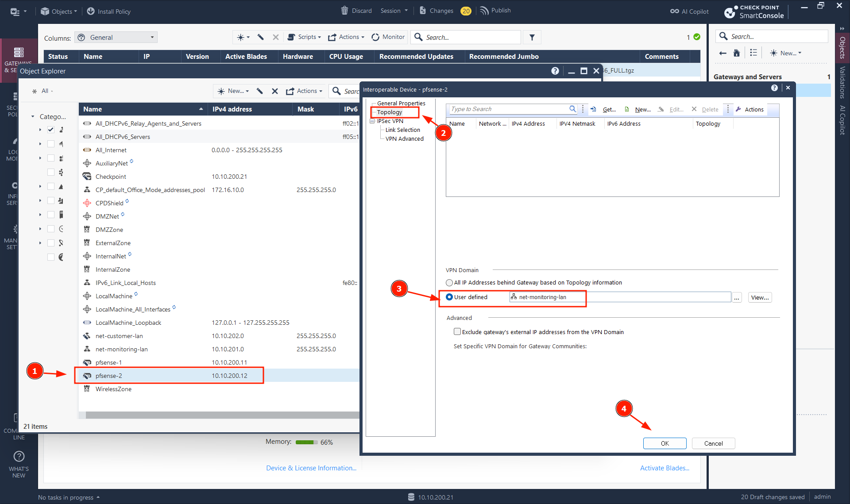Click the delete X icon in Object Explorer toolbar
The image size is (850, 504).
275,91
